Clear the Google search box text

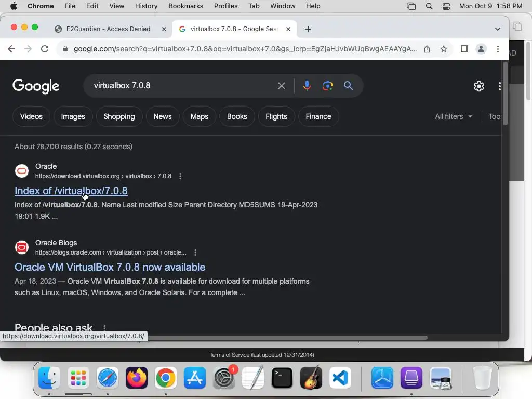pos(281,86)
